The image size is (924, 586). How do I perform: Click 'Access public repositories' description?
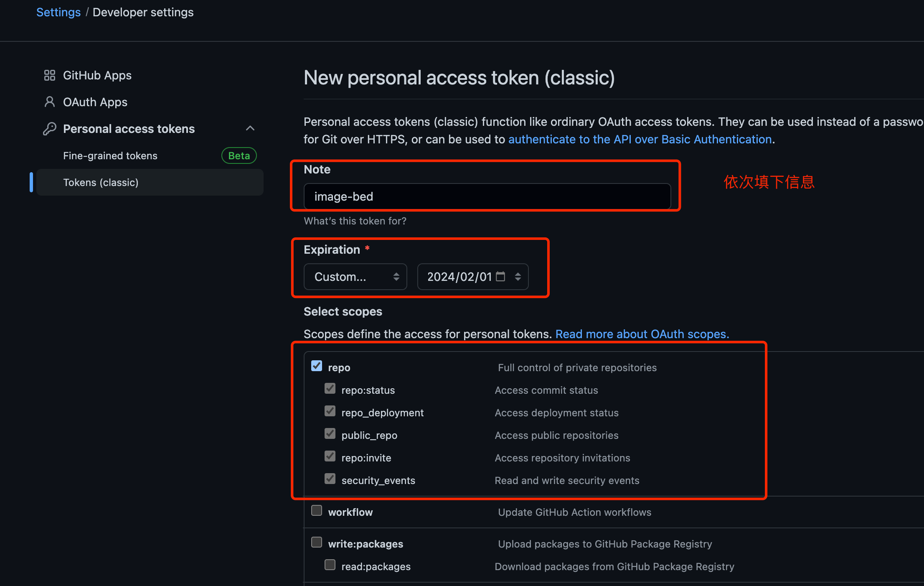(556, 435)
